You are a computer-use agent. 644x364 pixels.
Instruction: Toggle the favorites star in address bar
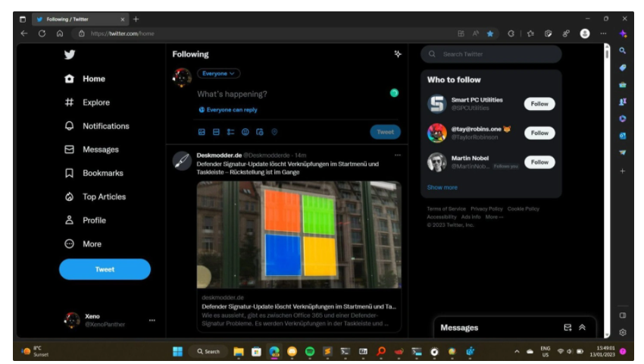(490, 33)
